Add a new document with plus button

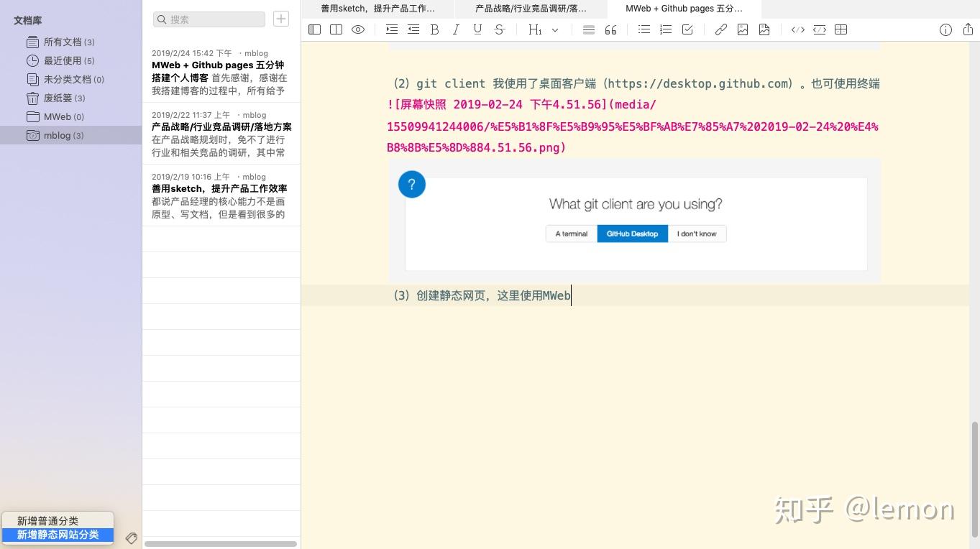tap(281, 19)
